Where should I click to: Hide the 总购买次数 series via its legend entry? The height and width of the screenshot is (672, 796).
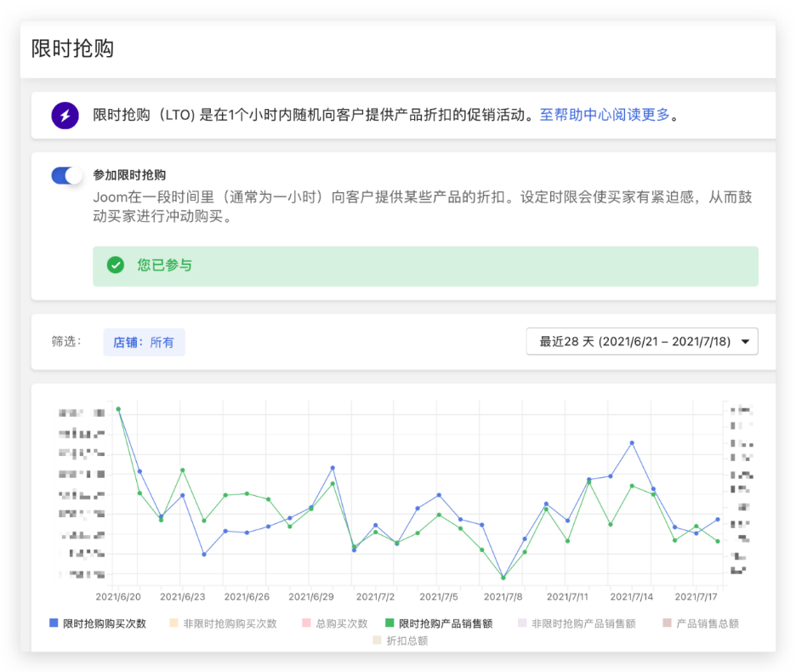click(x=336, y=623)
